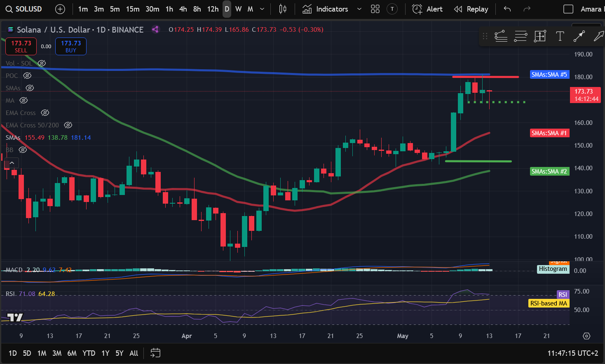Switch to the 1m timeframe
Image resolution: width=605 pixels, height=364 pixels.
[x=83, y=9]
